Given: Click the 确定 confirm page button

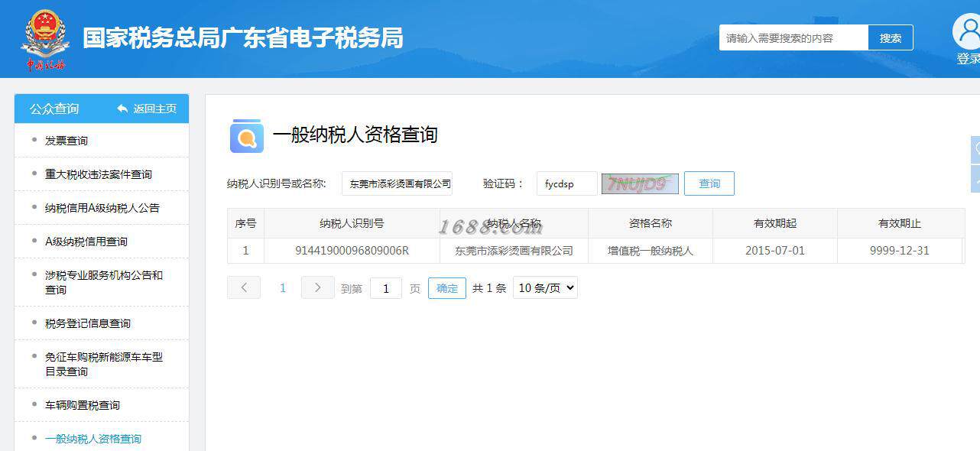Looking at the screenshot, I should click(x=447, y=288).
